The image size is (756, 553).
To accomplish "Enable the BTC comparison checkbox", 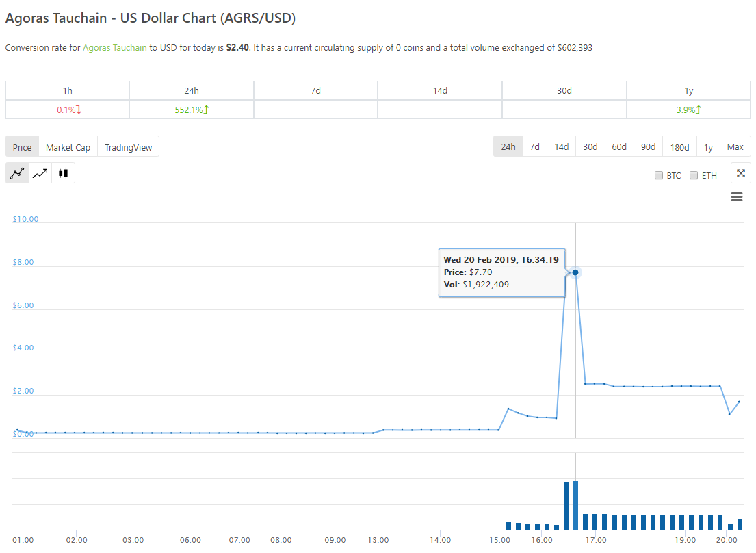I will pos(659,175).
